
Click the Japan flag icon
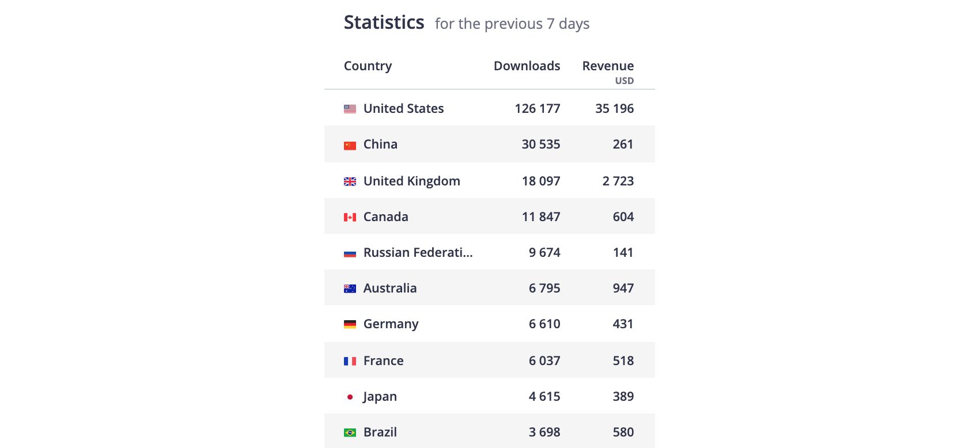pyautogui.click(x=350, y=397)
